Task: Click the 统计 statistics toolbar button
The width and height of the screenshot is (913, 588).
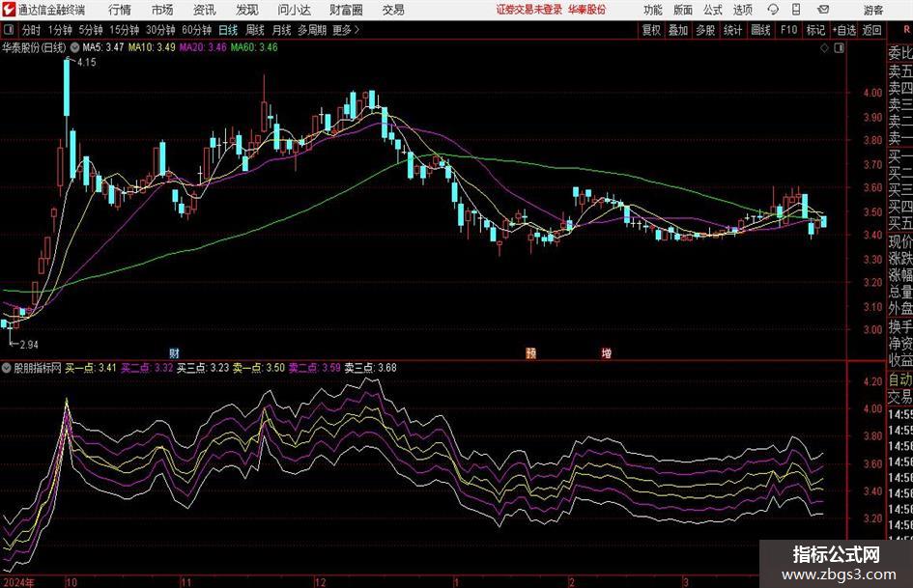Action: pos(732,30)
